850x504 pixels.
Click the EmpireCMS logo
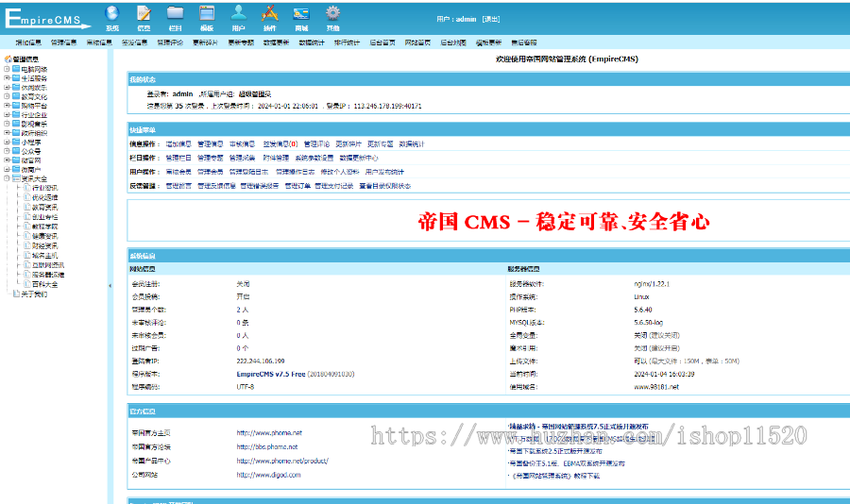pos(48,18)
